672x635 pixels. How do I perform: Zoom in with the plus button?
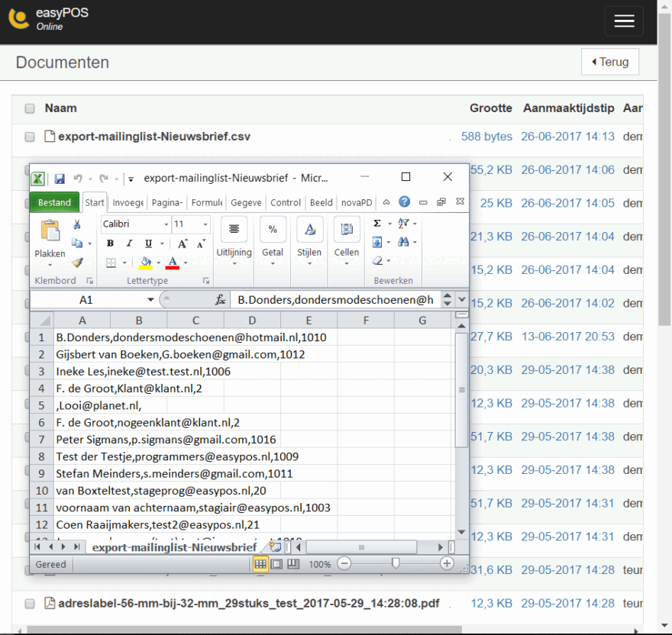coord(447,563)
